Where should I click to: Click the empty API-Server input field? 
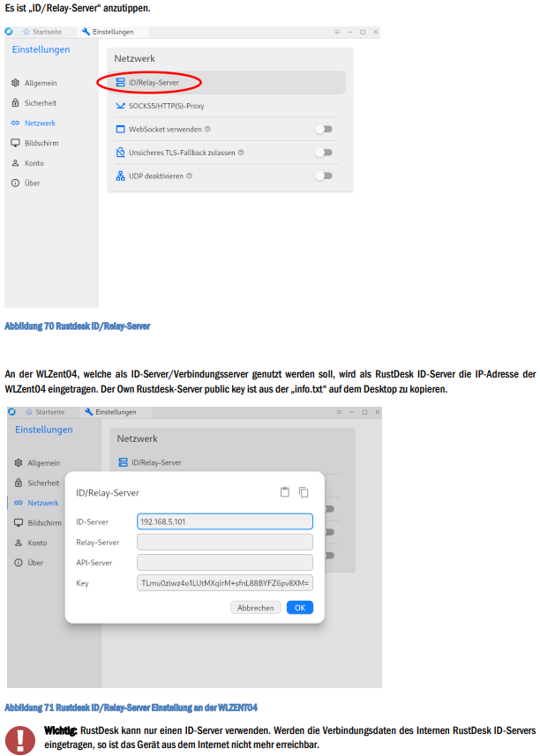pyautogui.click(x=225, y=562)
